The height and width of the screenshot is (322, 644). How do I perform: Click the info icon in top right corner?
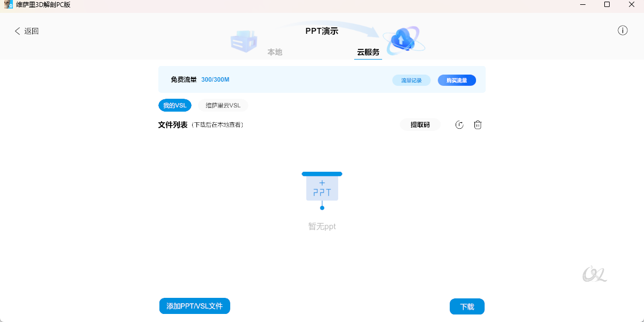623,31
